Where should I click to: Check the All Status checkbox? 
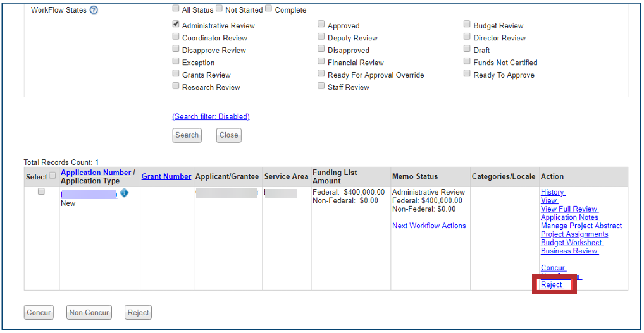click(176, 9)
